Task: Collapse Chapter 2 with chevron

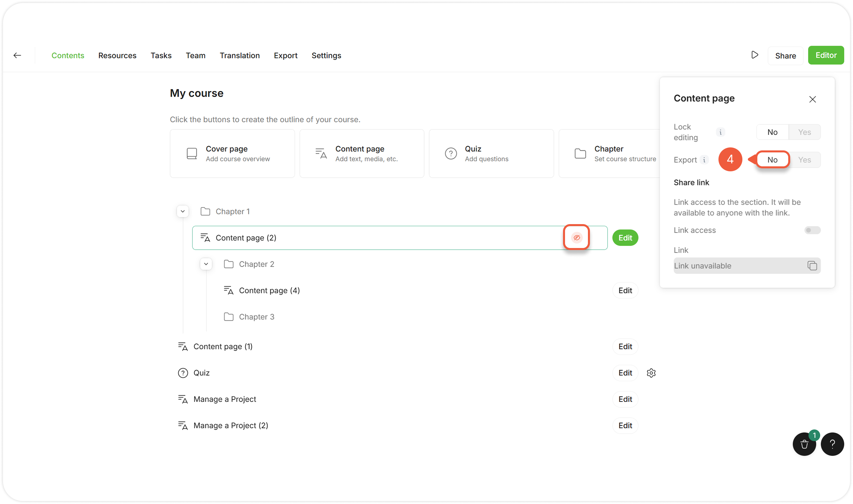Action: tap(206, 264)
